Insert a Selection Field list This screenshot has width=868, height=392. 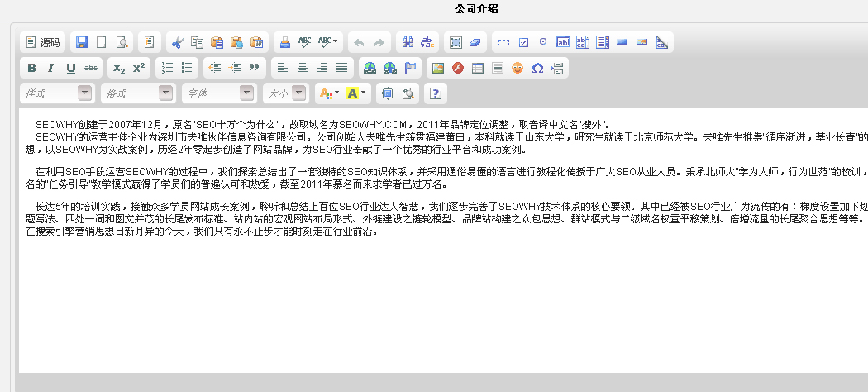(603, 42)
